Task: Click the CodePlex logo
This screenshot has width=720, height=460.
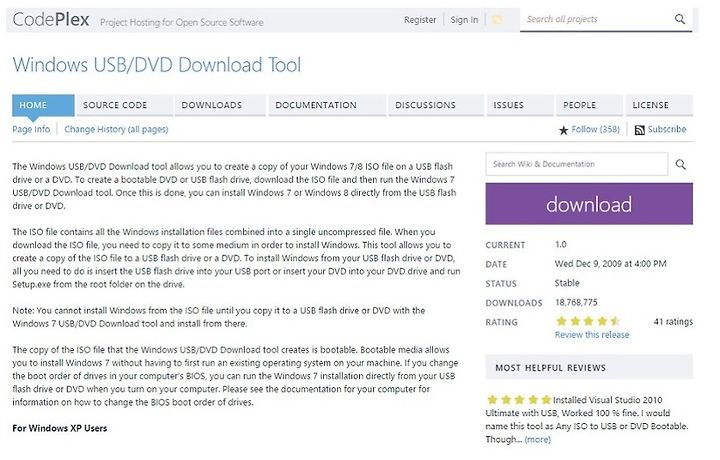Action: pos(51,19)
